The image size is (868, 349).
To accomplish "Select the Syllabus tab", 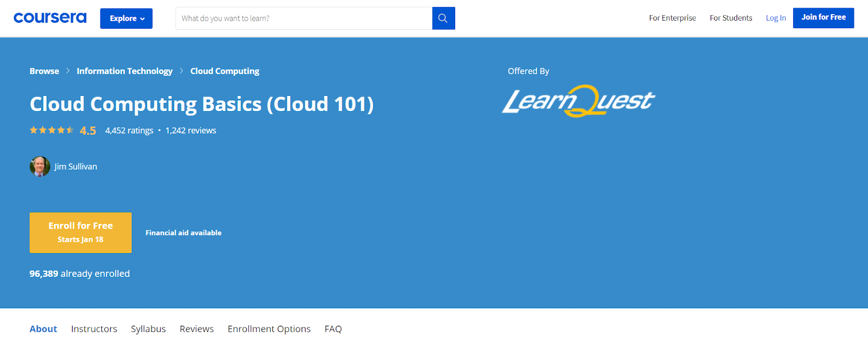I will click(148, 329).
